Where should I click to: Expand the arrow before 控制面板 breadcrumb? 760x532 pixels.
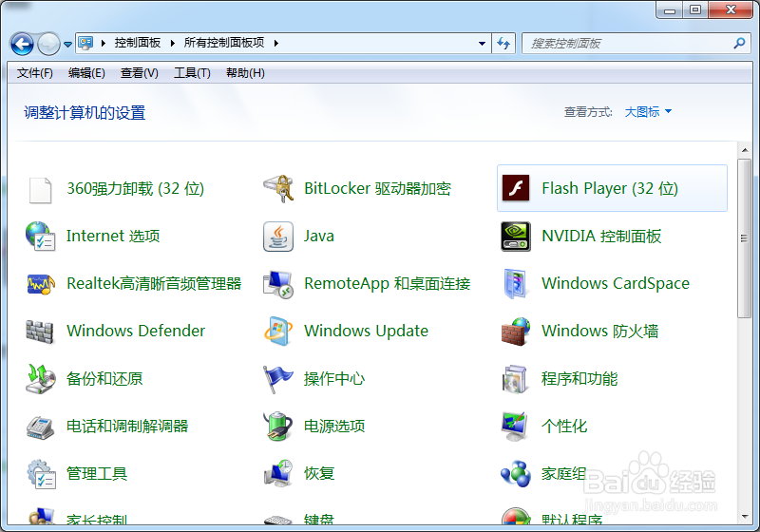coord(104,43)
